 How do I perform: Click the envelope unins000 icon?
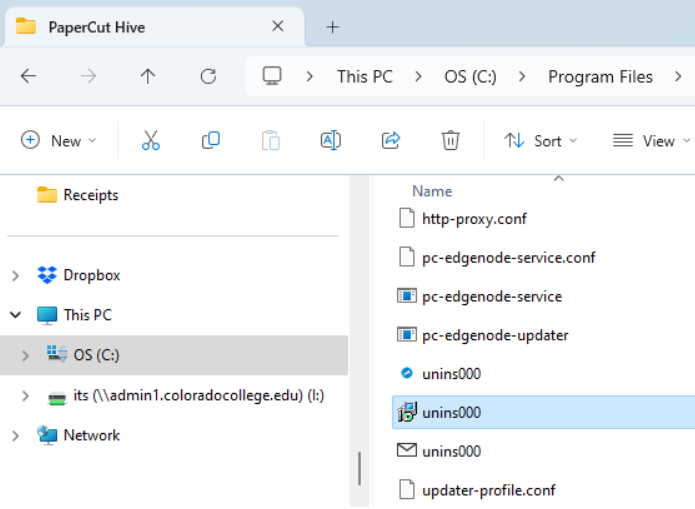click(x=407, y=450)
